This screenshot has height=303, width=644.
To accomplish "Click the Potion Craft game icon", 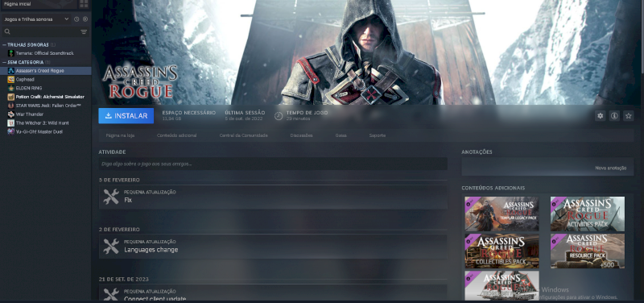I will pos(11,97).
